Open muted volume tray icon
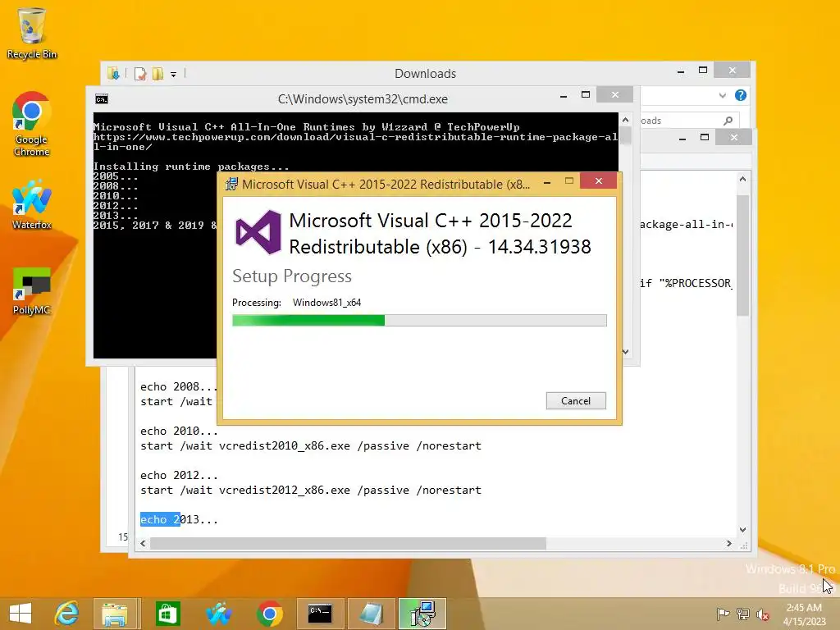 [x=762, y=614]
